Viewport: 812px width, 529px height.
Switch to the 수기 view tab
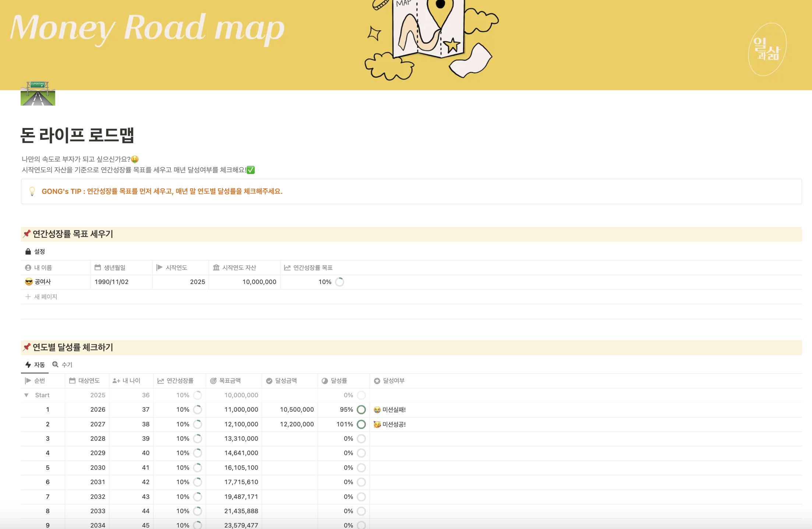[x=63, y=365]
